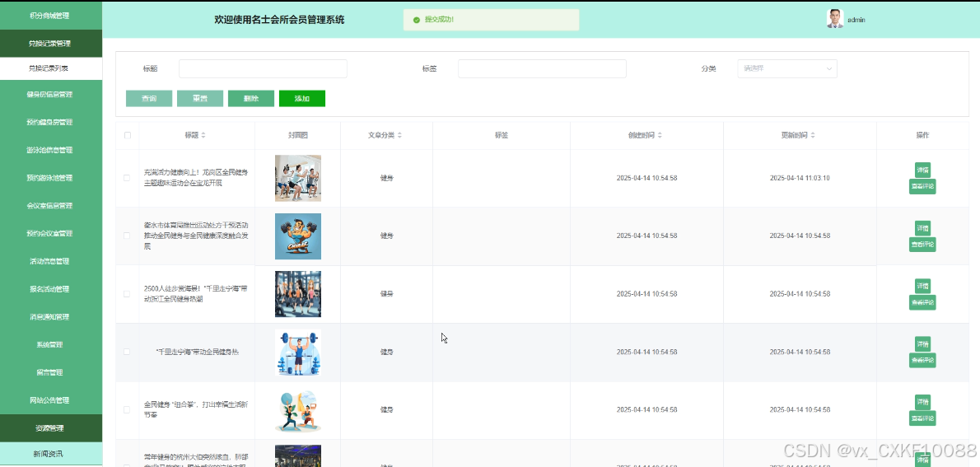The width and height of the screenshot is (980, 467).
Task: Sort table by 标题 column arrows
Action: pos(203,135)
